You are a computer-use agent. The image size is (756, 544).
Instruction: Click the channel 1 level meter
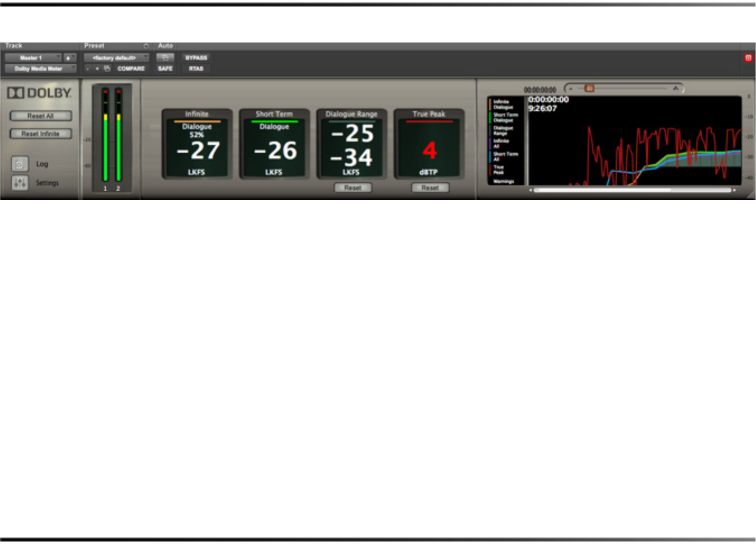coord(105,134)
